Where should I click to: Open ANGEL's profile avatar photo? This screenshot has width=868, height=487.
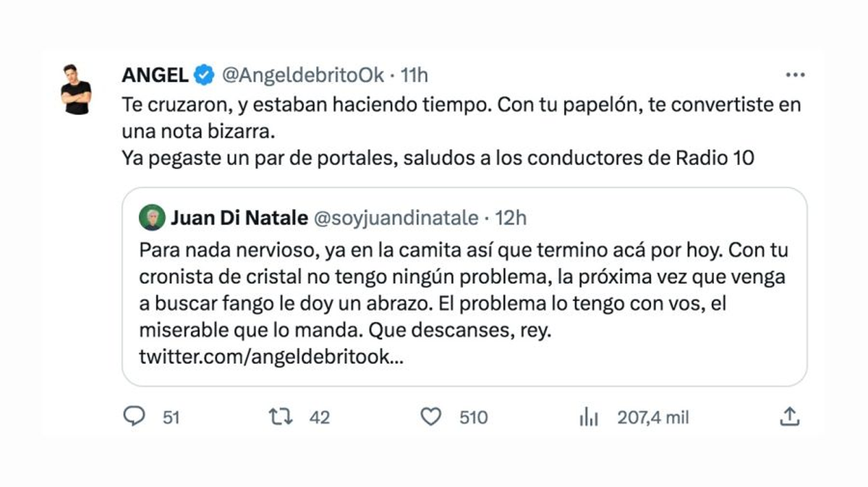[76, 89]
